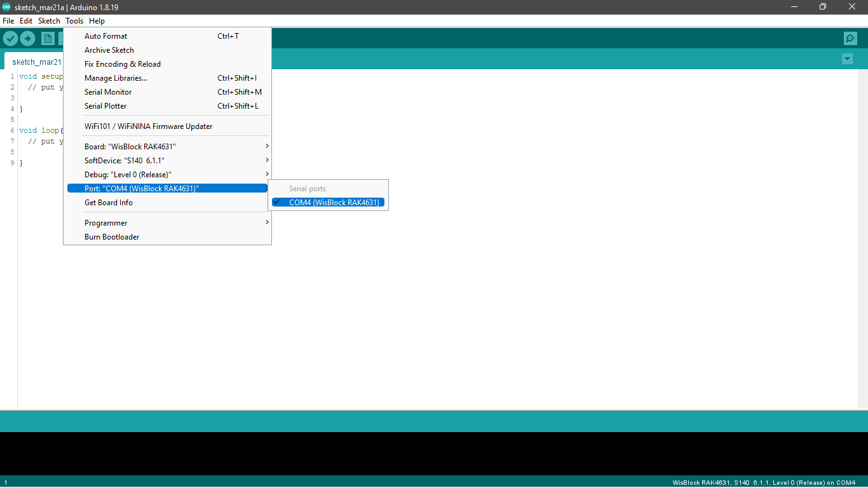Open WiFi101 / WiFiNINA Firmware Updater
This screenshot has height=488, width=868.
click(x=168, y=126)
